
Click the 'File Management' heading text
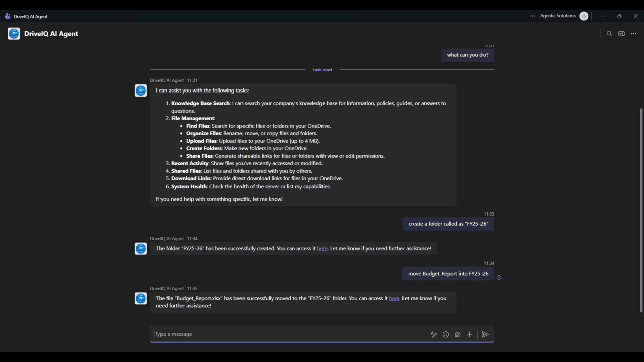pos(193,118)
